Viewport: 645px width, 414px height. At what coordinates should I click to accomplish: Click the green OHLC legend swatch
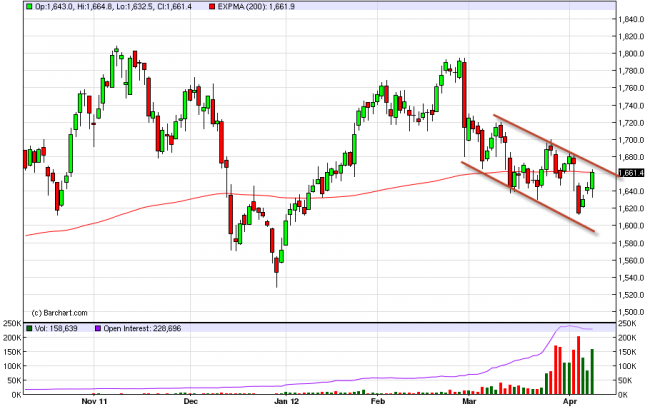[29, 7]
